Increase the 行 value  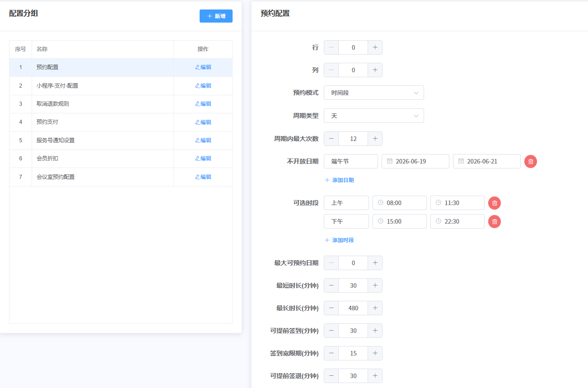[x=375, y=47]
